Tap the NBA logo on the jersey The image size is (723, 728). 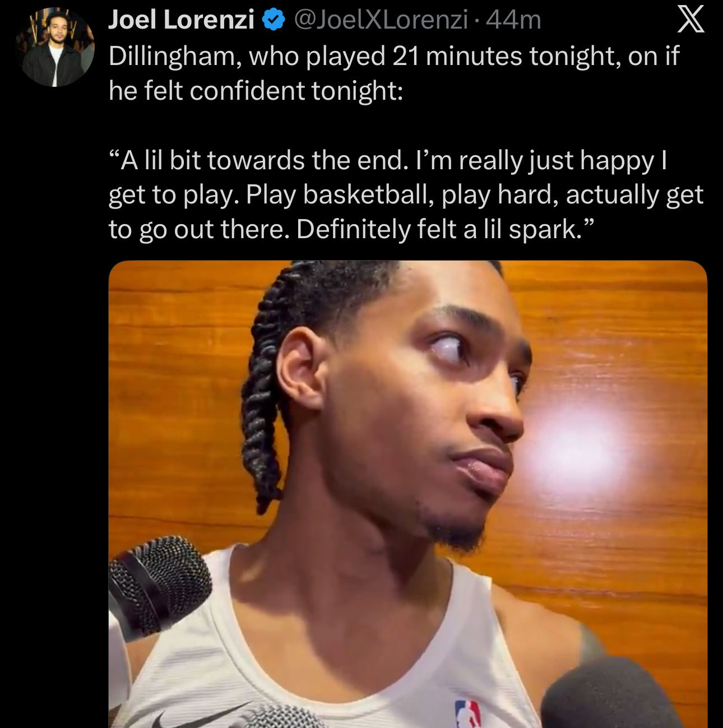point(469,713)
